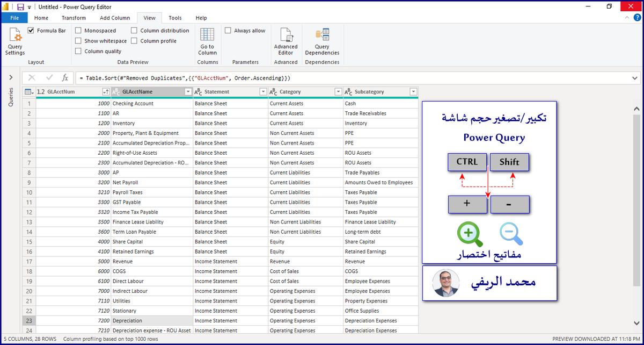This screenshot has height=345, width=644.
Task: Open quick access toolbar customize arrow
Action: (30, 7)
